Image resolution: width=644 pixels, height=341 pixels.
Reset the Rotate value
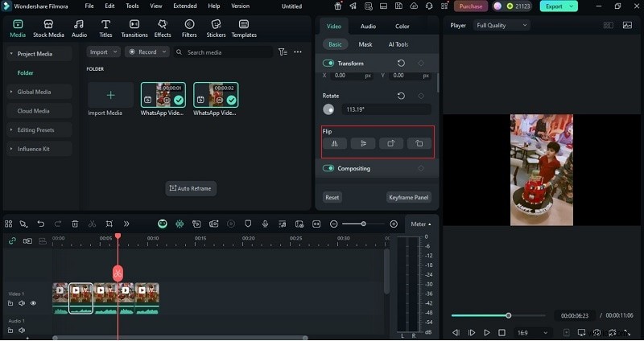[401, 95]
